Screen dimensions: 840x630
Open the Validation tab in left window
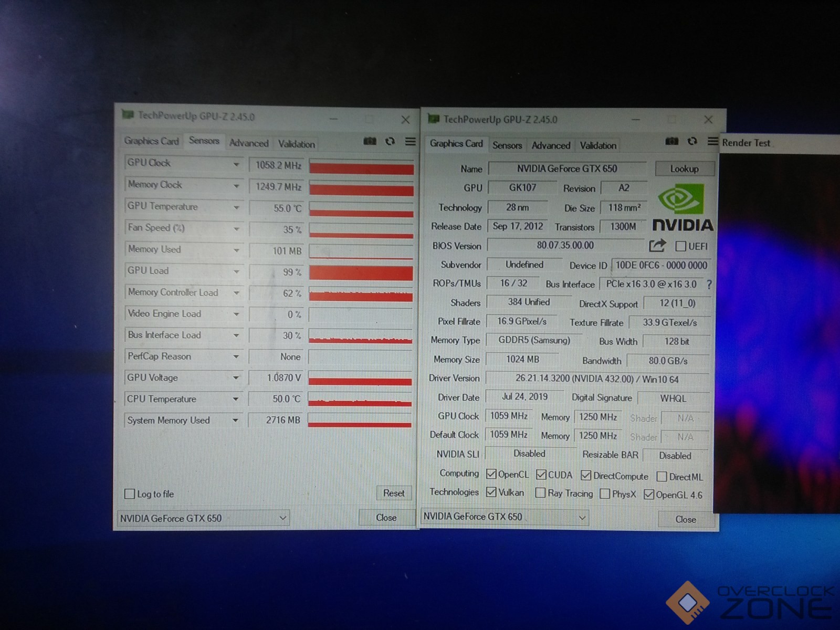(x=297, y=144)
